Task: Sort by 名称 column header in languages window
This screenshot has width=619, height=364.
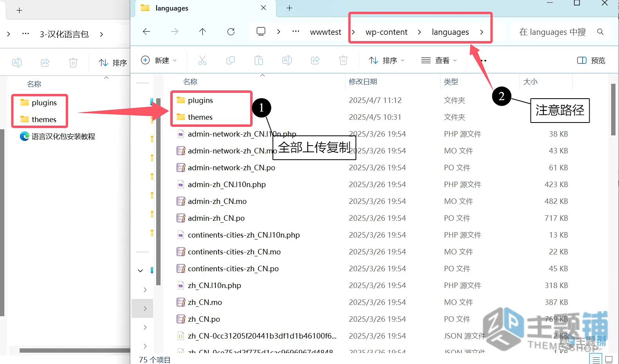Action: pyautogui.click(x=190, y=81)
